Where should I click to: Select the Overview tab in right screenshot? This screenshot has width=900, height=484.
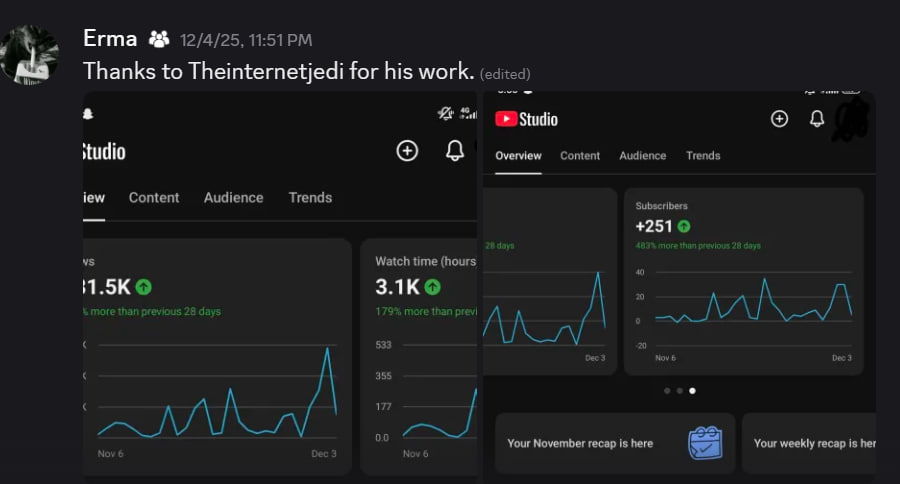click(x=518, y=156)
